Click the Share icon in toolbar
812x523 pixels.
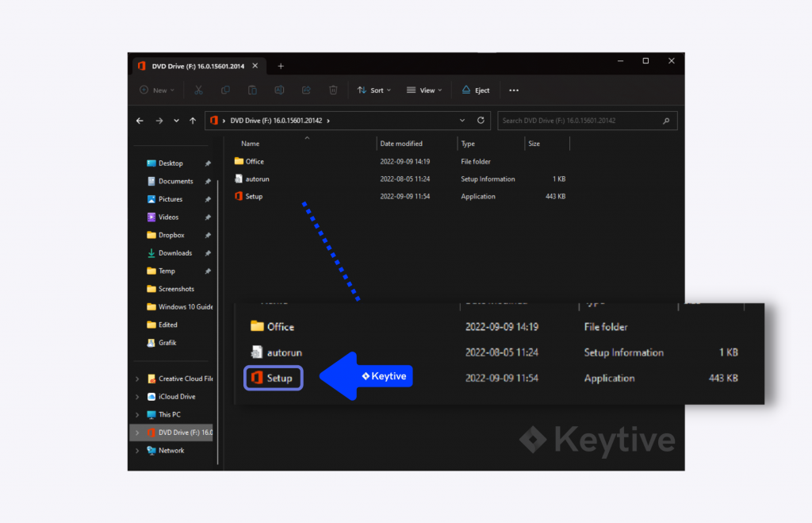(306, 90)
